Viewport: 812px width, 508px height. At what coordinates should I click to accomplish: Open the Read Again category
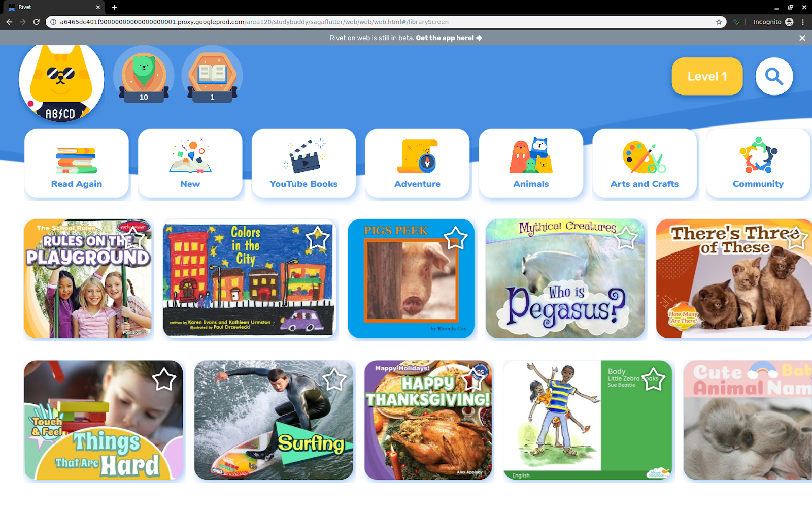(77, 163)
